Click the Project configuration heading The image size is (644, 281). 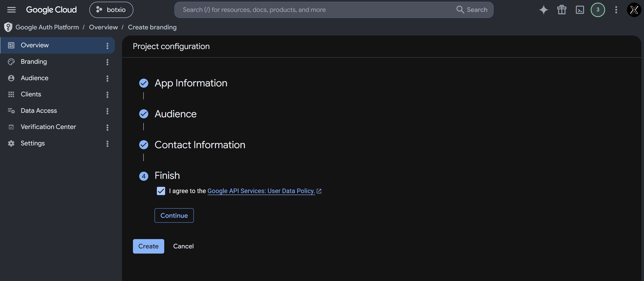pos(171,46)
